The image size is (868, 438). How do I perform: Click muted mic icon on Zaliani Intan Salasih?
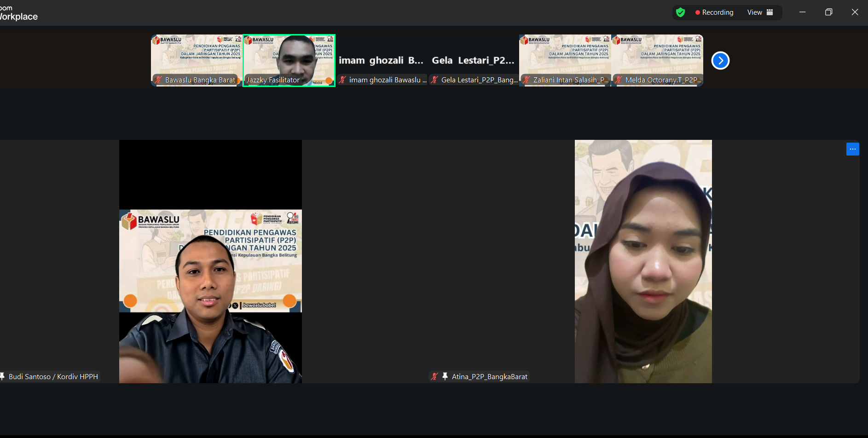(x=527, y=80)
